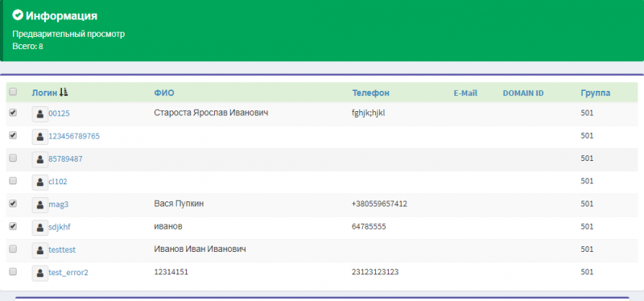Enable the checkbox for test_error2 row
Screen dimensions: 644x301
click(13, 271)
